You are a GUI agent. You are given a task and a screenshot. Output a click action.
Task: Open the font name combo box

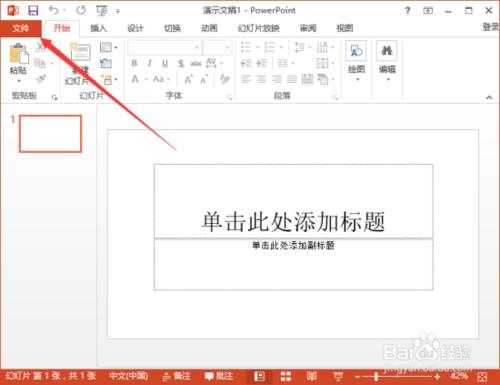(164, 48)
